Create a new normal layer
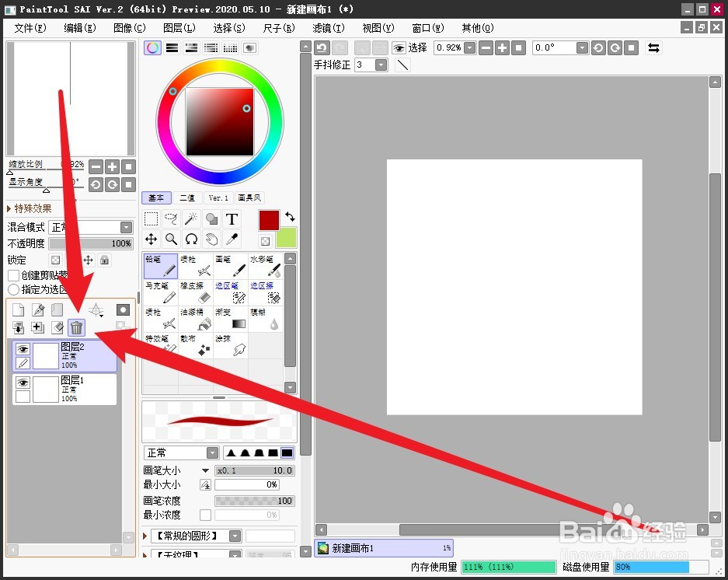Screen dimensions: 728x580 coord(18,309)
